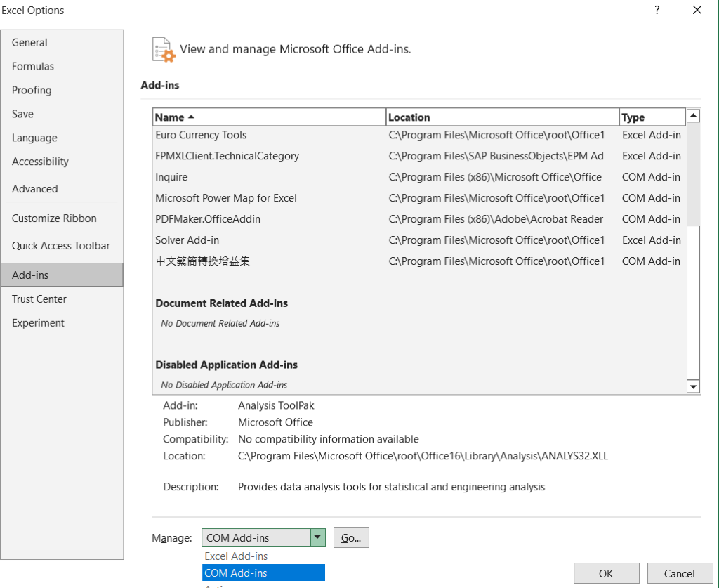Expand the Manage dropdown arrow

[317, 537]
